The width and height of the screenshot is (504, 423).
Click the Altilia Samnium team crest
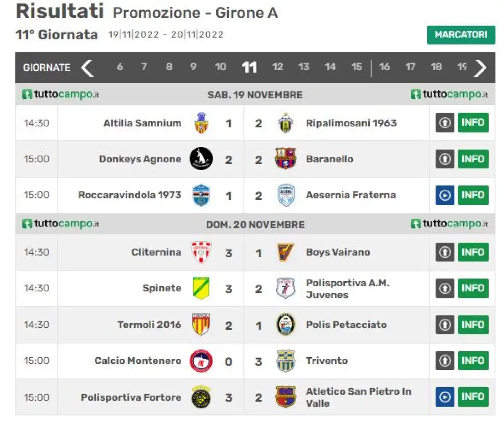(x=201, y=123)
